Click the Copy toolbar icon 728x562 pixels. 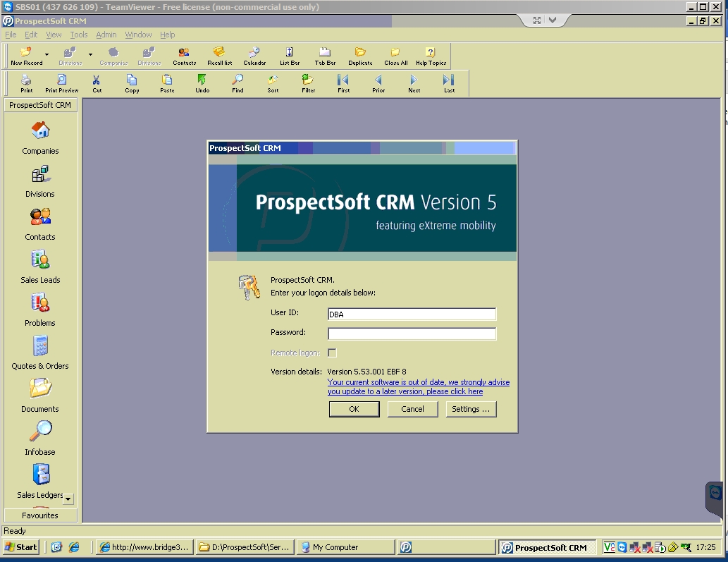pos(132,84)
